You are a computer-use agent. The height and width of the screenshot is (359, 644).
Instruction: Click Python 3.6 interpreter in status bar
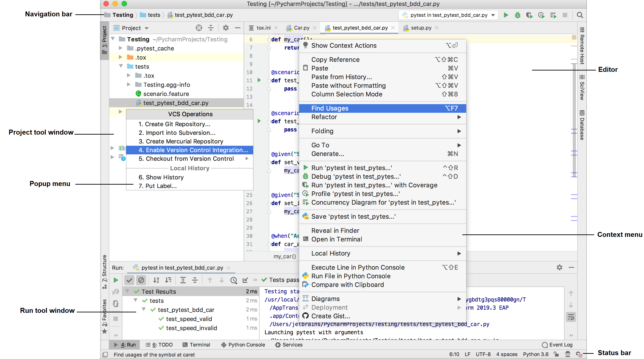(x=535, y=354)
